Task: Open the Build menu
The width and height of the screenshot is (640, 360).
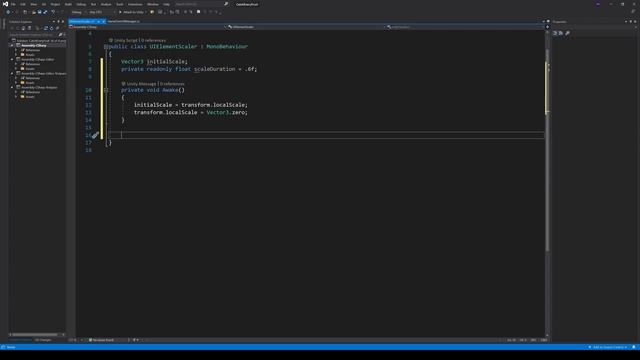Action: click(68, 4)
